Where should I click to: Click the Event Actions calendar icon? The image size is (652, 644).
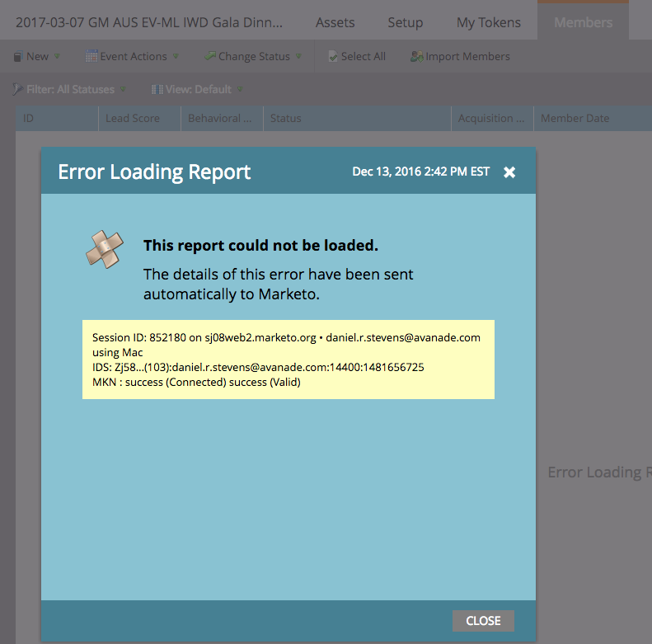[91, 56]
